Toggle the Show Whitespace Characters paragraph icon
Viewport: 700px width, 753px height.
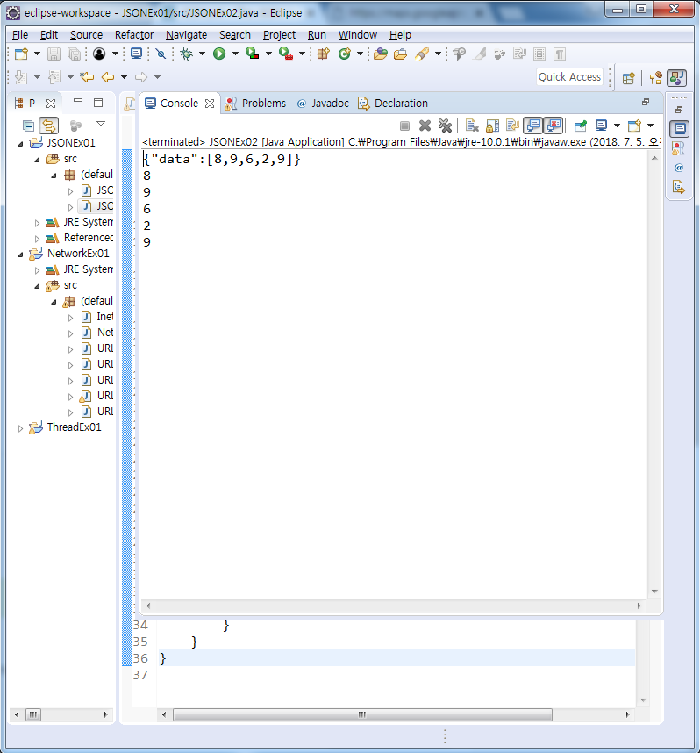point(560,54)
